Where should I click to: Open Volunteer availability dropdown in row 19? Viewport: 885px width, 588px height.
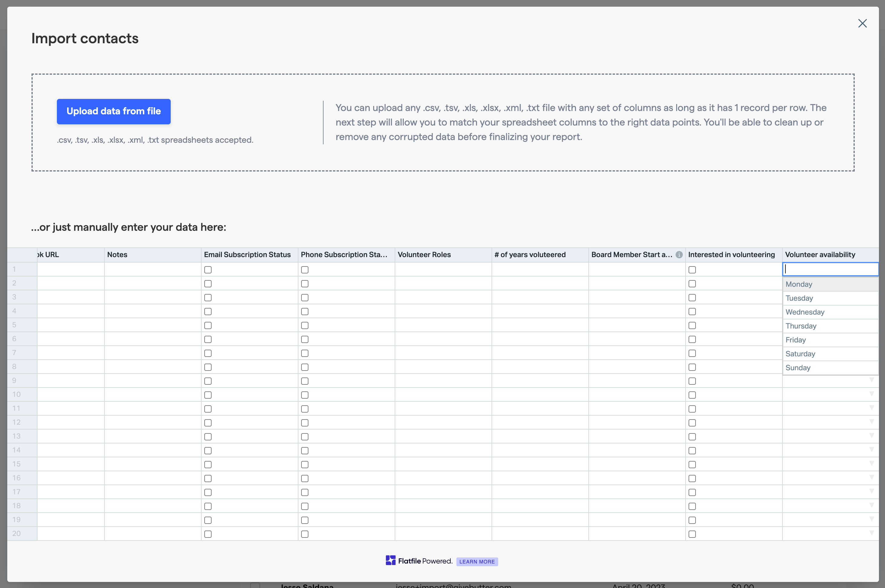871,519
